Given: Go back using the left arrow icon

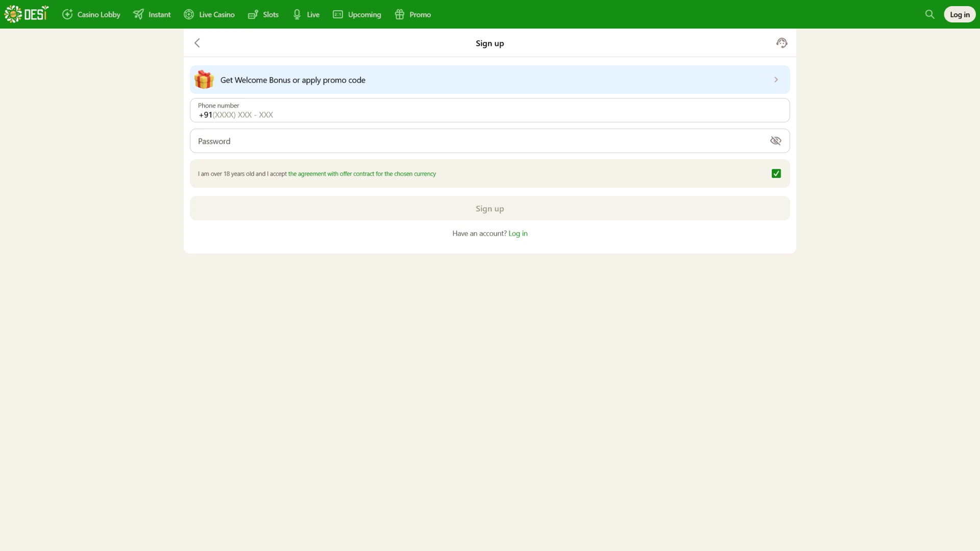Looking at the screenshot, I should point(197,43).
